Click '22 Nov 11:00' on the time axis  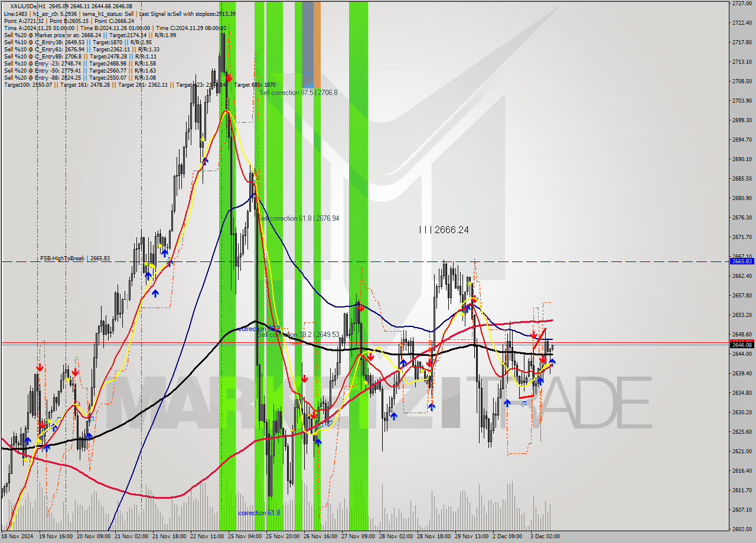pyautogui.click(x=207, y=537)
